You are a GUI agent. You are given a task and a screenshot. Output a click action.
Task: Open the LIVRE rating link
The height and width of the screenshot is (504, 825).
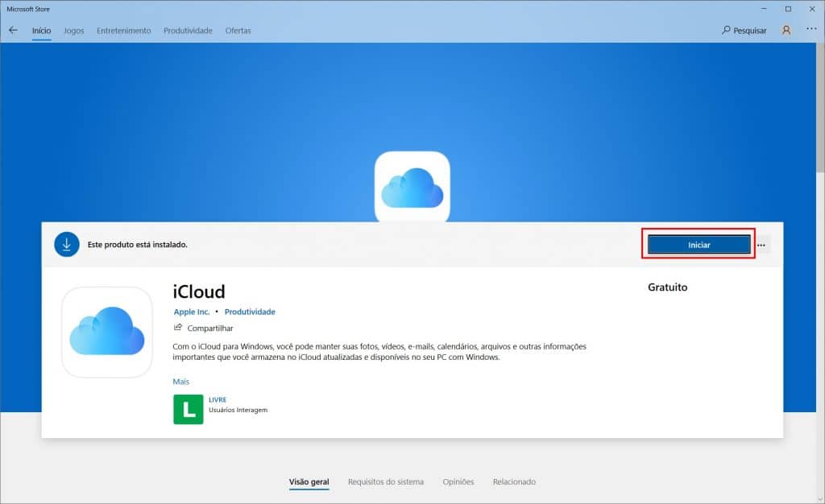click(218, 399)
